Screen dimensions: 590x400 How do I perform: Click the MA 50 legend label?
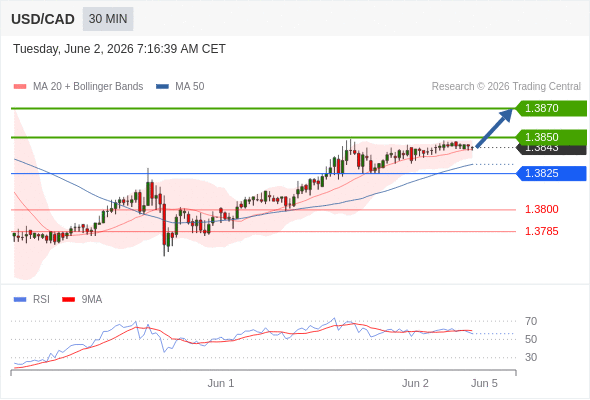point(190,87)
